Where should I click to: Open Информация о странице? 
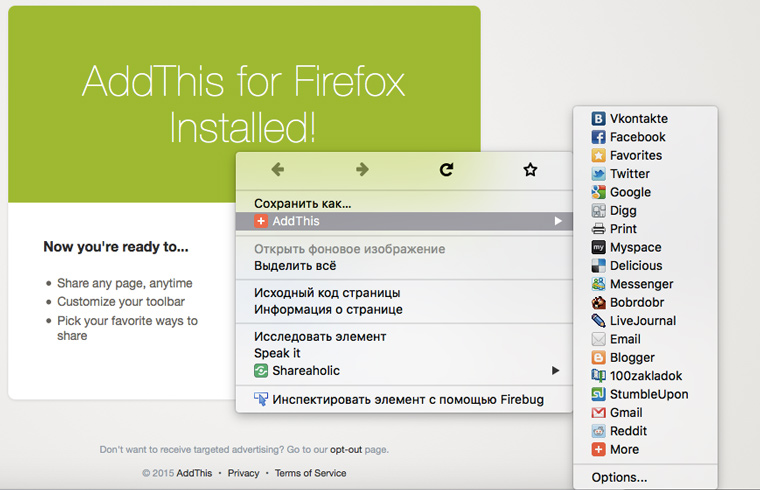click(x=404, y=310)
